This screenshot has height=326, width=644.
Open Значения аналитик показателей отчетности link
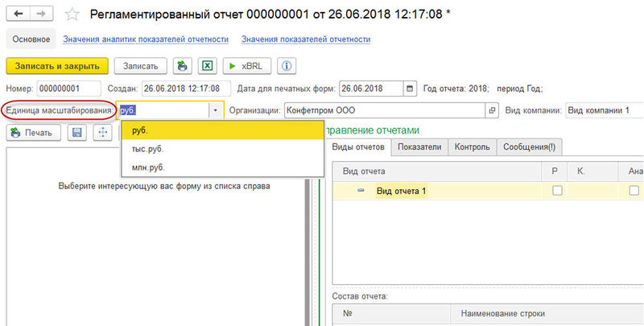click(146, 39)
